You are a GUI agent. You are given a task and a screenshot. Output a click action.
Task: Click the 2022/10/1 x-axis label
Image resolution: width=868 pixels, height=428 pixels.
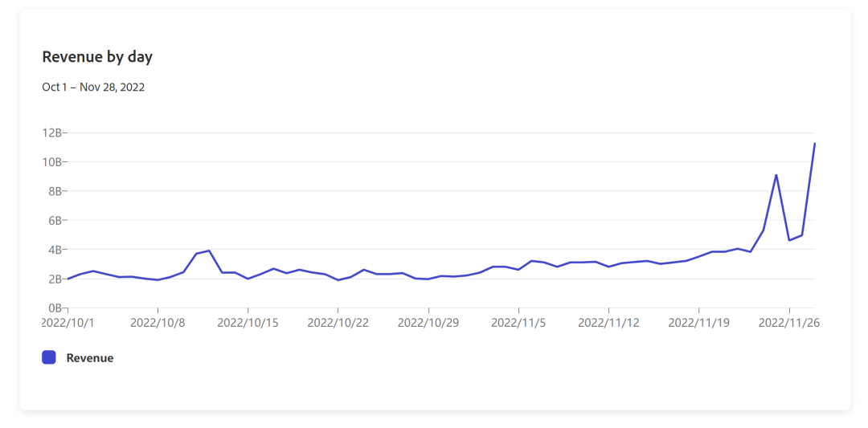point(68,323)
